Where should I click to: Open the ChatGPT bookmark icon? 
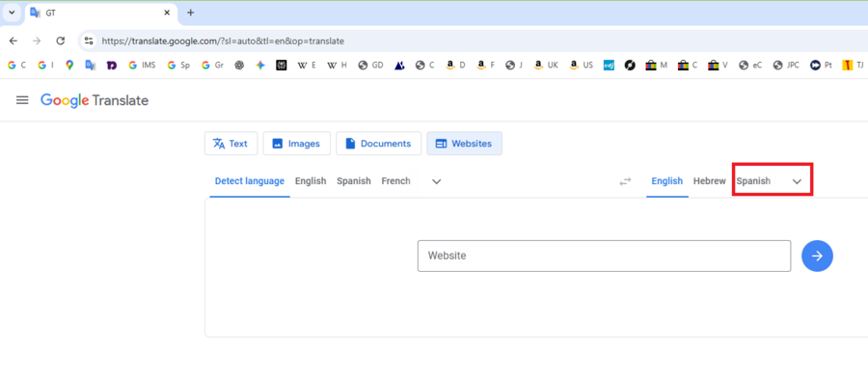tap(239, 66)
